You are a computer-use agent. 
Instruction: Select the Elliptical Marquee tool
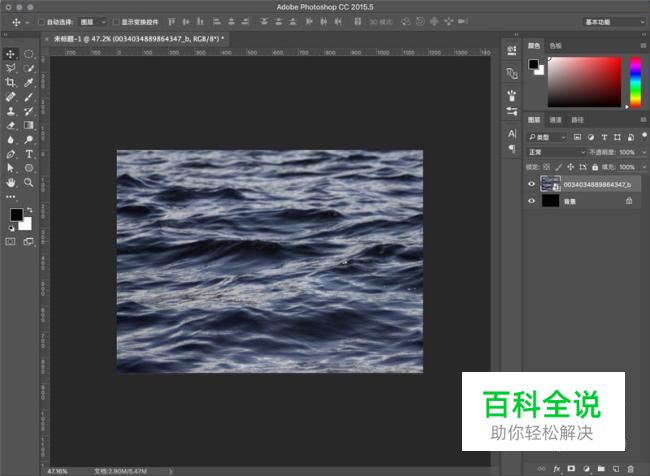click(x=29, y=54)
